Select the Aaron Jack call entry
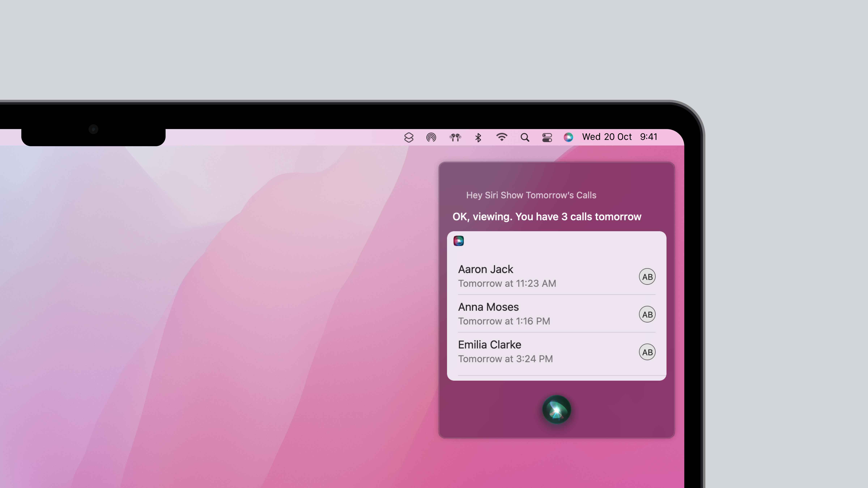This screenshot has height=488, width=868. pos(539,276)
